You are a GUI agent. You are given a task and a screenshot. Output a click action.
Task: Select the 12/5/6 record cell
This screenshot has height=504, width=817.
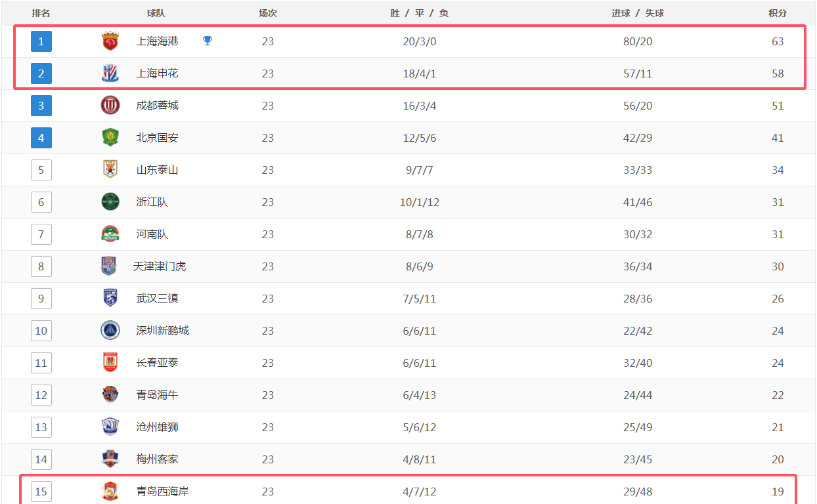(x=420, y=138)
